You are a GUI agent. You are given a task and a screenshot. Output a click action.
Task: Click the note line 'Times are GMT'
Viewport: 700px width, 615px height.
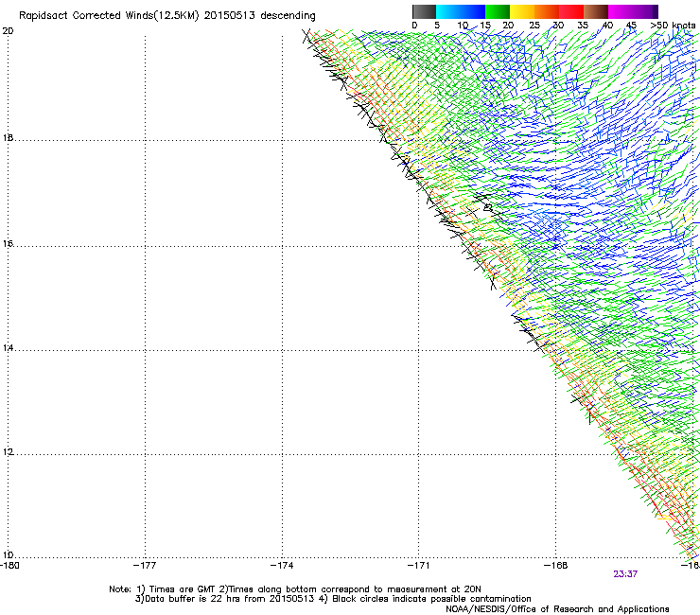(183, 589)
